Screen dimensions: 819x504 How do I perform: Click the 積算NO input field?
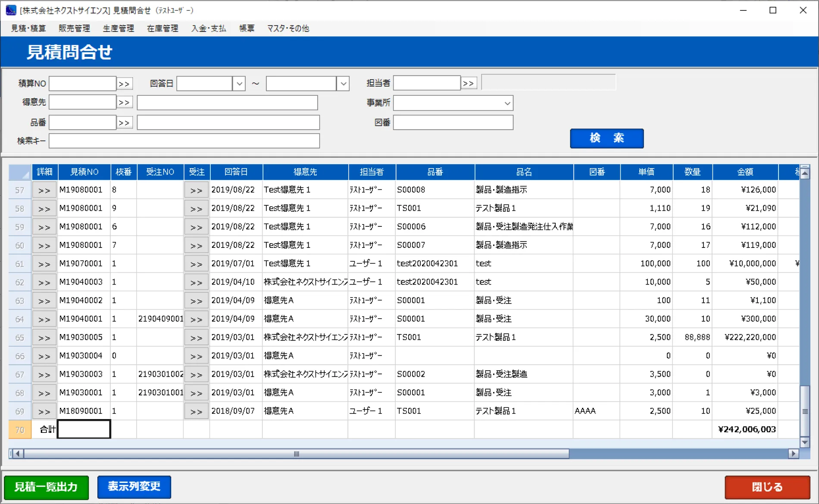click(x=82, y=84)
